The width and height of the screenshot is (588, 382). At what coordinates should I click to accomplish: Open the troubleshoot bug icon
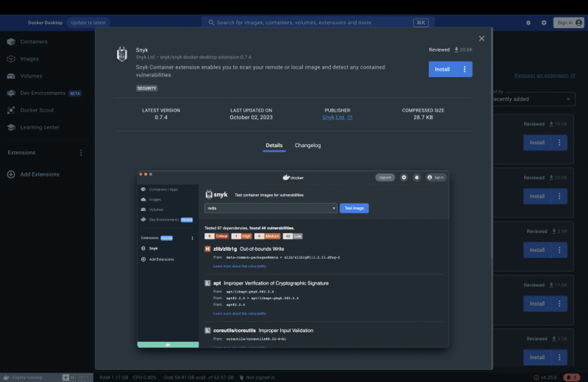click(528, 23)
